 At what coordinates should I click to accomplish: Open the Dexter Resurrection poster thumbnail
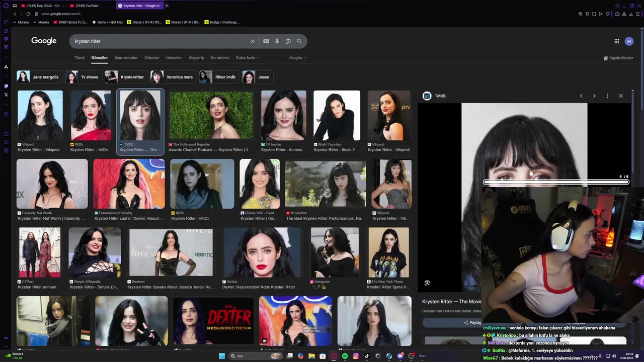click(213, 321)
